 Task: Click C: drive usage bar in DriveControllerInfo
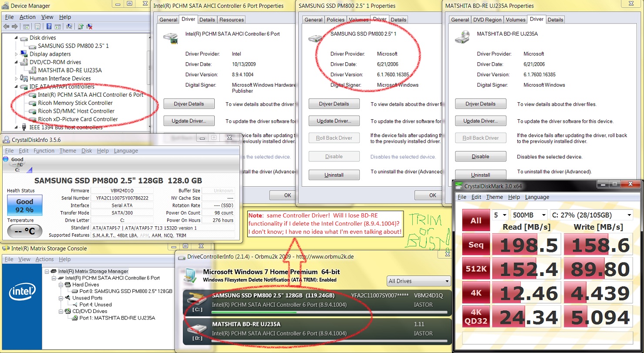pos(330,312)
